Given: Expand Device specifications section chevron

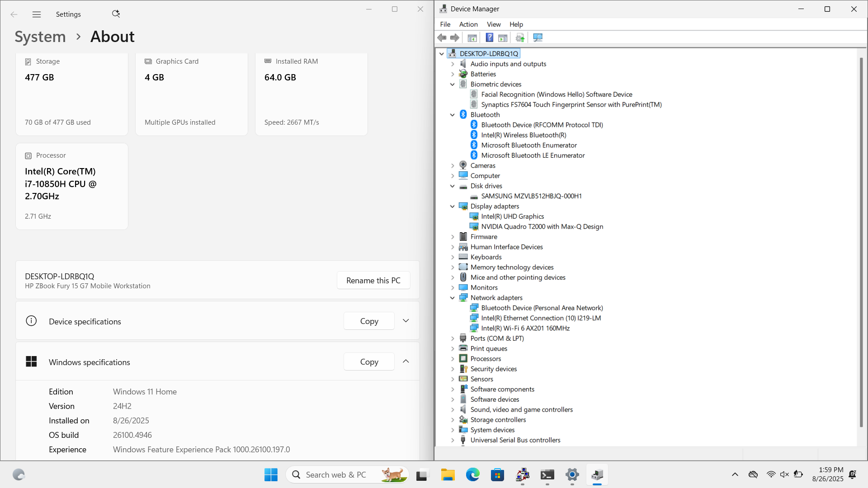Looking at the screenshot, I should click(x=406, y=321).
